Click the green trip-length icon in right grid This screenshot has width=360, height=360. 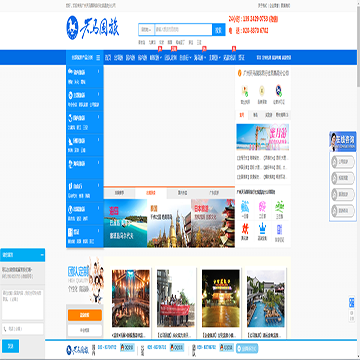click(279, 207)
